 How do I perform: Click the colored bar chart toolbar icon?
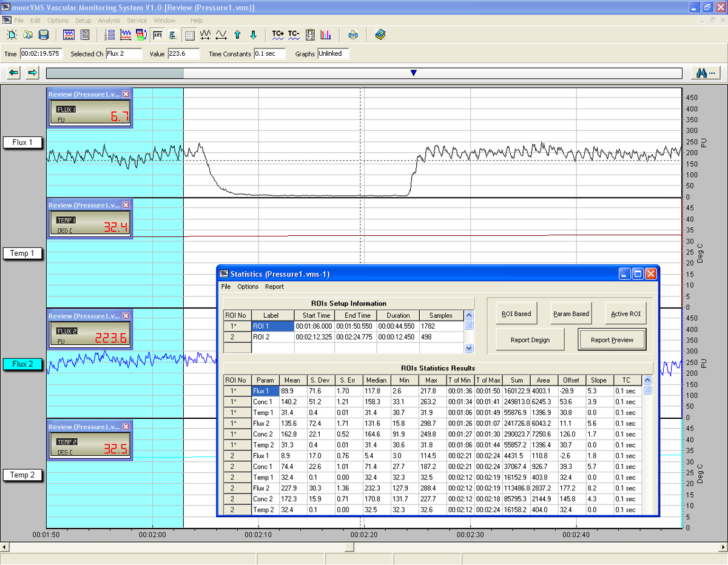(326, 35)
